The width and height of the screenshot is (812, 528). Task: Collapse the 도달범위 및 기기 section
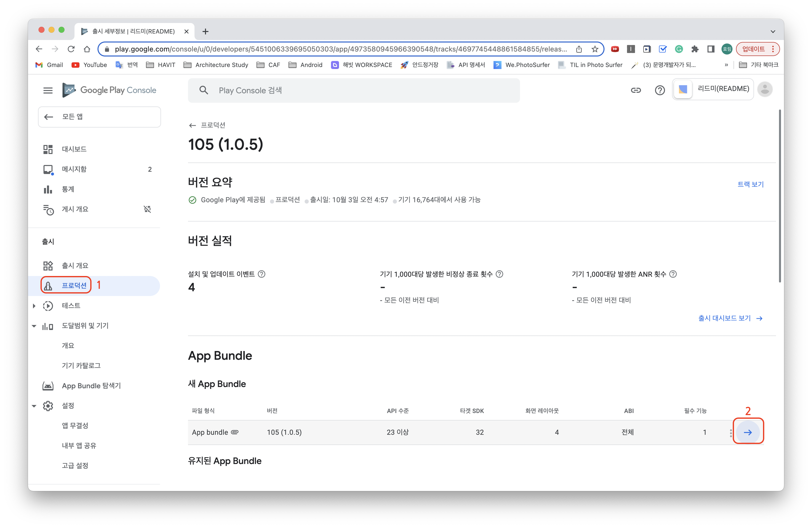(x=34, y=326)
